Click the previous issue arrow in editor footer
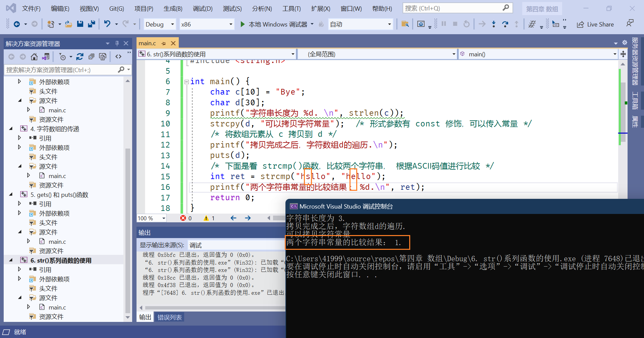The image size is (644, 338). tap(233, 218)
